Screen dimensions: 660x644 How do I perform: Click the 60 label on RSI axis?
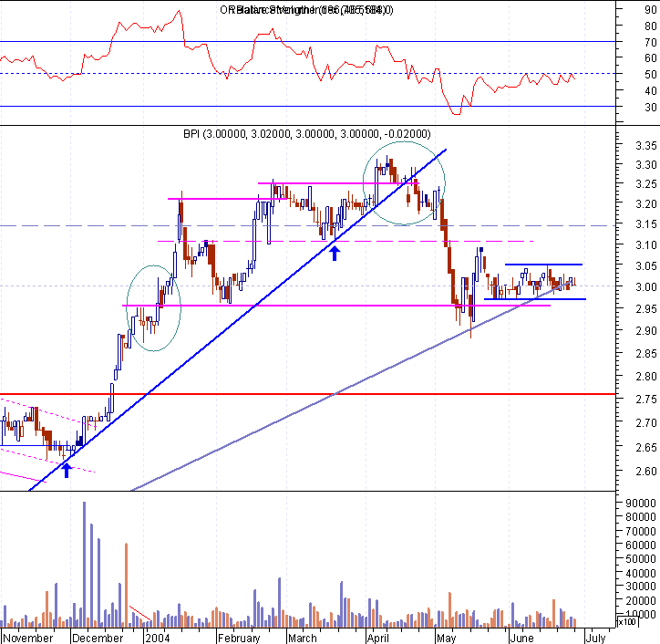pos(651,58)
